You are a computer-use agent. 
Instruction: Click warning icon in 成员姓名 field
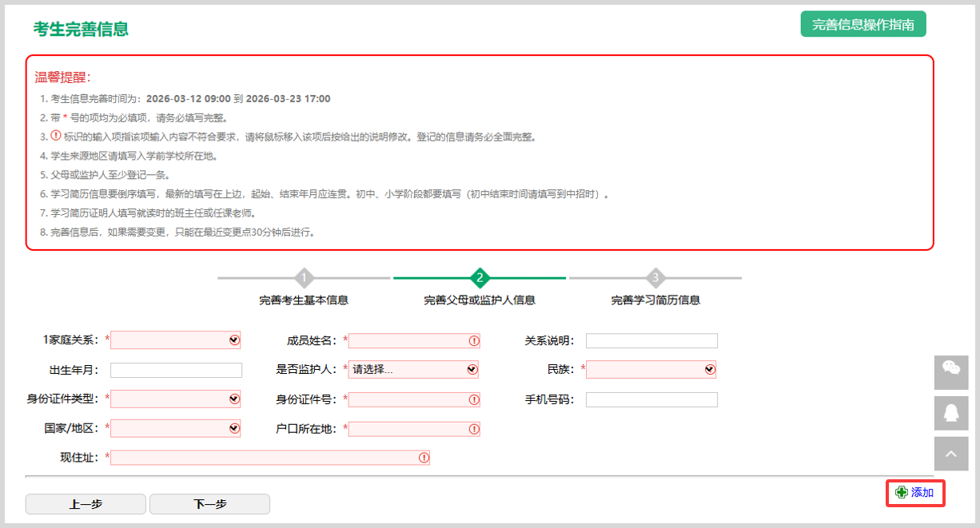click(x=474, y=340)
